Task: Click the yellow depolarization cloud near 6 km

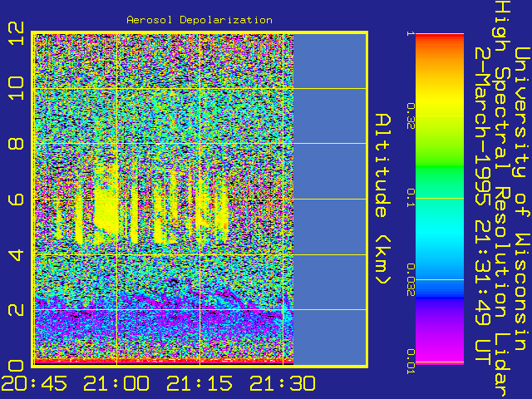Action: [x=106, y=210]
